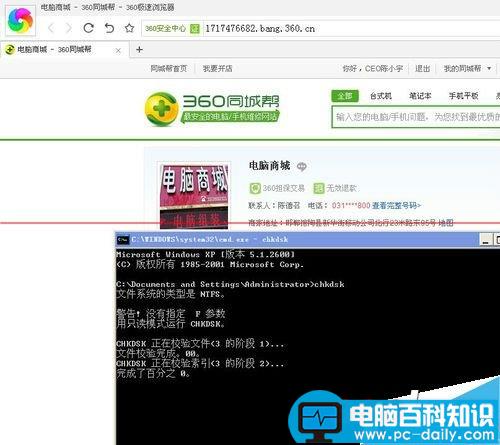Close the 电脑商城 browser tab
The width and height of the screenshot is (500, 445).
pyautogui.click(x=118, y=50)
